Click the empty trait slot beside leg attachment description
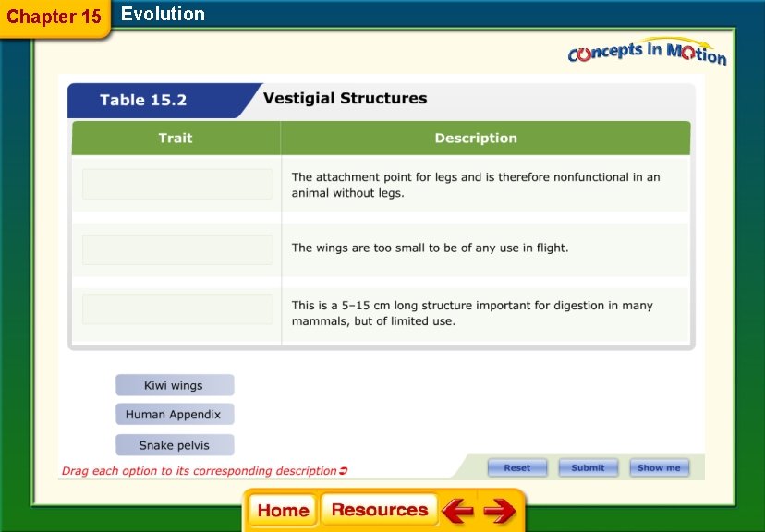Viewport: 765px width, 532px height. click(177, 184)
